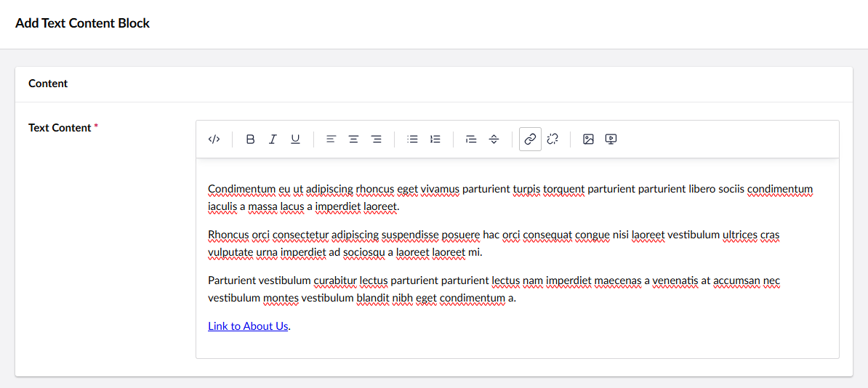Insert an image into content
Screen dimensions: 868x388
tap(589, 140)
